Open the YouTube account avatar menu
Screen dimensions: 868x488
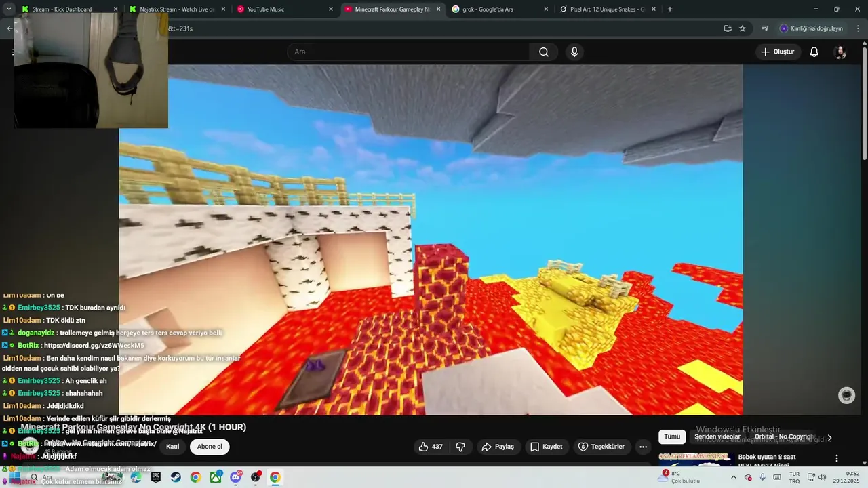click(x=840, y=52)
